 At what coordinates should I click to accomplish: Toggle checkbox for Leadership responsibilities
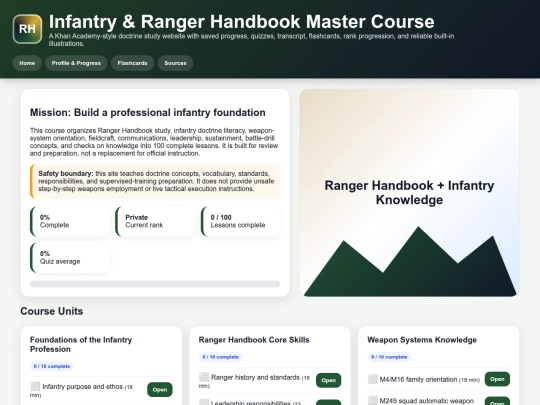(204, 402)
